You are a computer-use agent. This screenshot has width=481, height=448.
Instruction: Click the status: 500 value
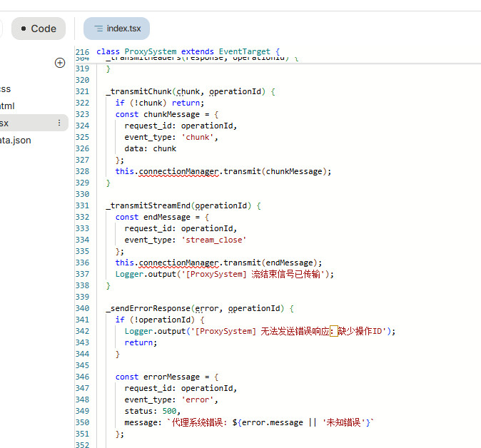coord(170,411)
